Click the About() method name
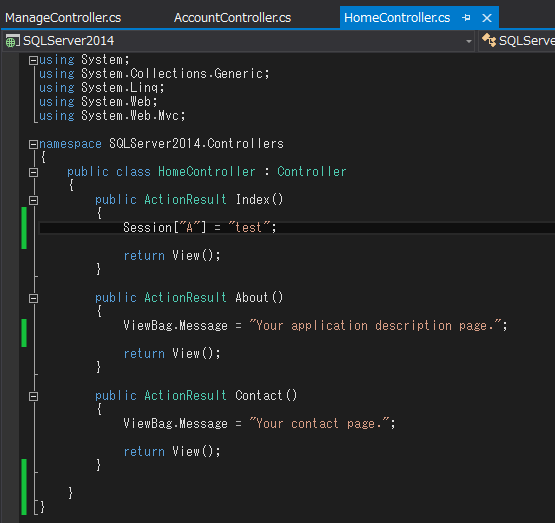The width and height of the screenshot is (555, 523). point(259,298)
